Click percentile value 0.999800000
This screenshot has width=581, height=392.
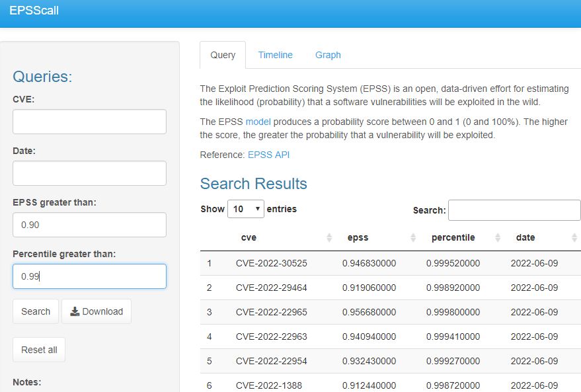click(453, 312)
